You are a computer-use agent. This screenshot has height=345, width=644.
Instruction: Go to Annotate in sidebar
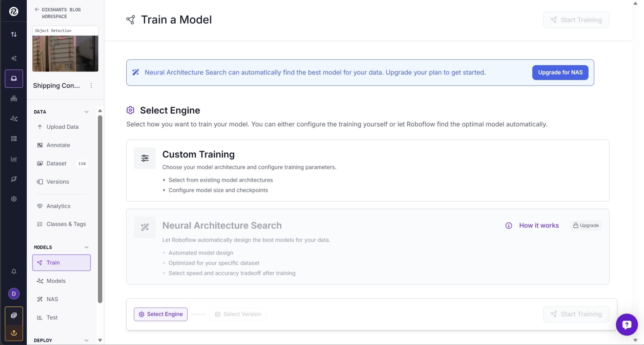(61, 145)
